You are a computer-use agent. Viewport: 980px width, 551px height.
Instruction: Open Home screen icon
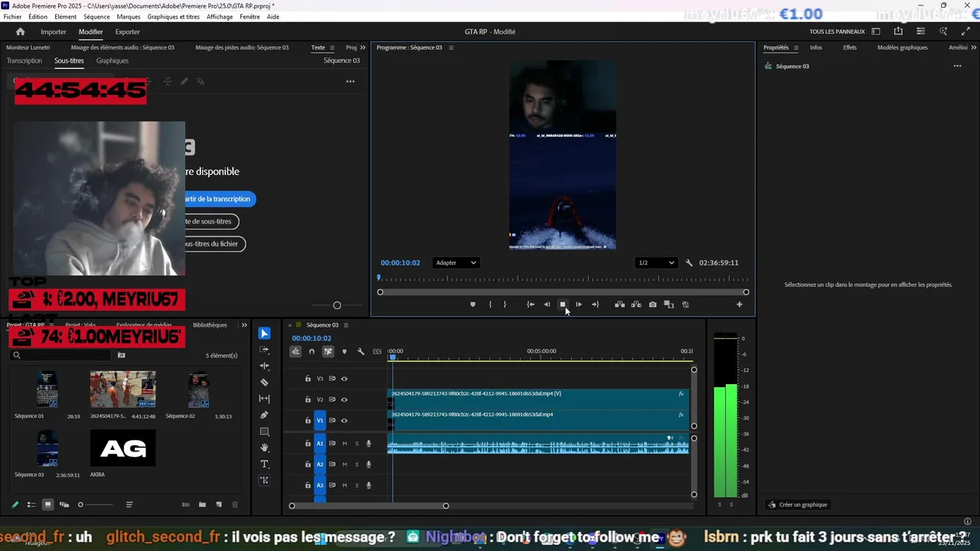[20, 31]
